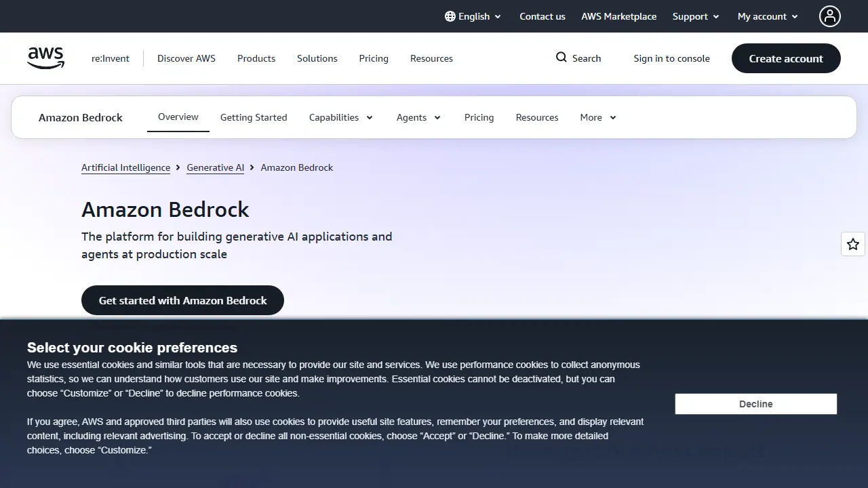Viewport: 868px width, 488px height.
Task: Open the My account dropdown
Action: (768, 16)
